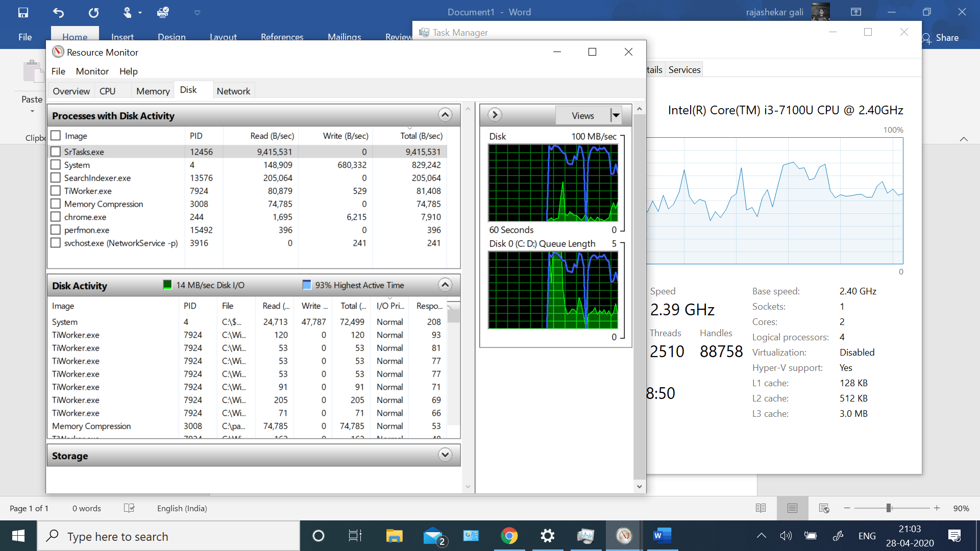The image size is (980, 551).
Task: Check the TiWorker.exe process checkbox
Action: pos(56,190)
